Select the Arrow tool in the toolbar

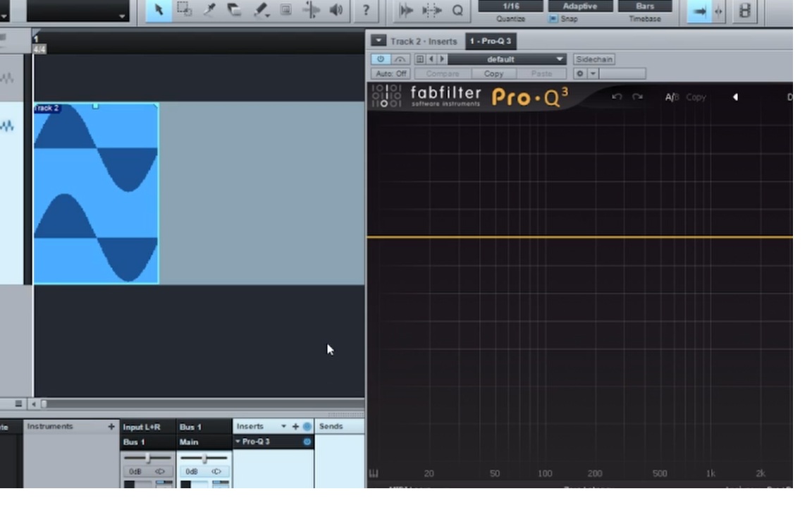pyautogui.click(x=159, y=10)
